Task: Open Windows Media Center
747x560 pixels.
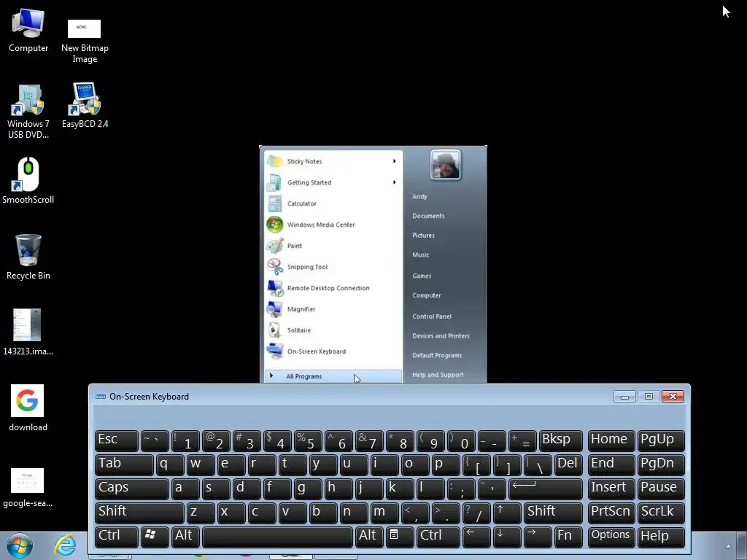Action: point(333,225)
